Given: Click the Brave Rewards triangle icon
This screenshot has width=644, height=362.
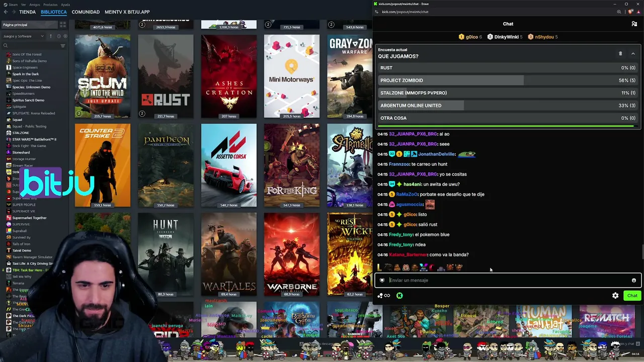Looking at the screenshot, I should coord(638,12).
